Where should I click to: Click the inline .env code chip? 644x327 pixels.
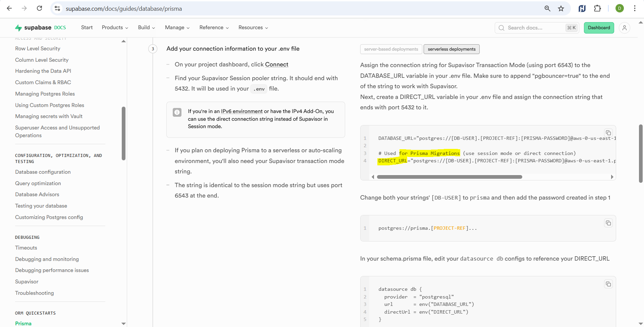(259, 89)
